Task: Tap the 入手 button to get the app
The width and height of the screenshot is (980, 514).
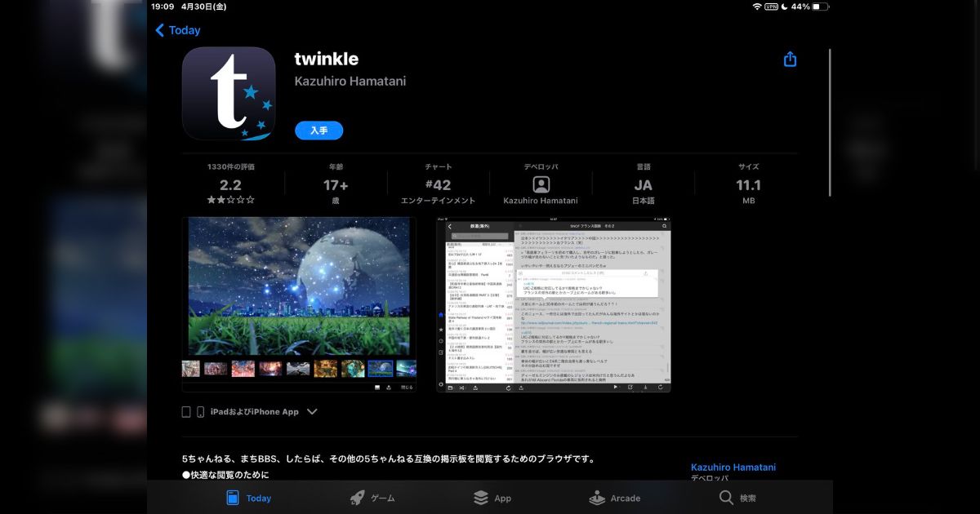Action: click(318, 130)
